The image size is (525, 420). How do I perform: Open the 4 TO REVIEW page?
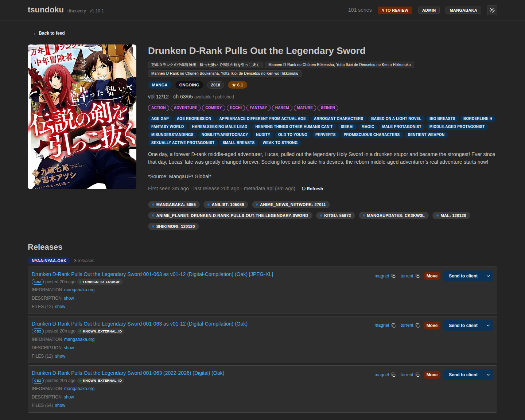(x=395, y=10)
